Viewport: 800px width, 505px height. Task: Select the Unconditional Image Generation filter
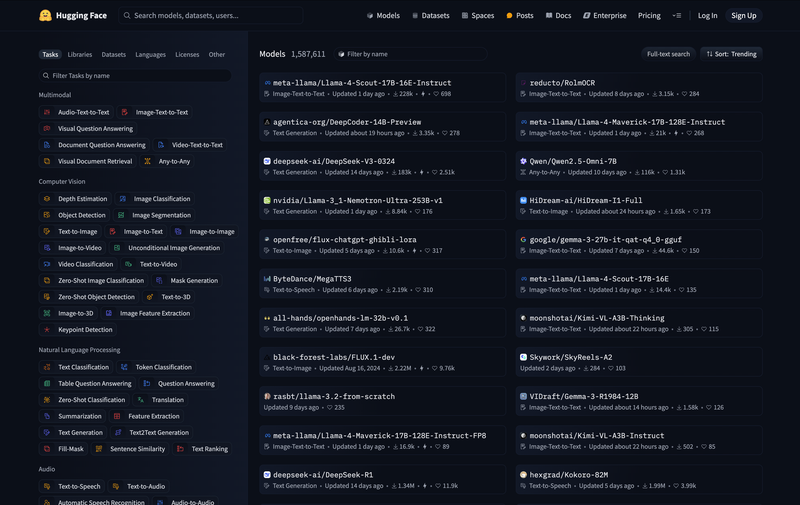tap(167, 248)
